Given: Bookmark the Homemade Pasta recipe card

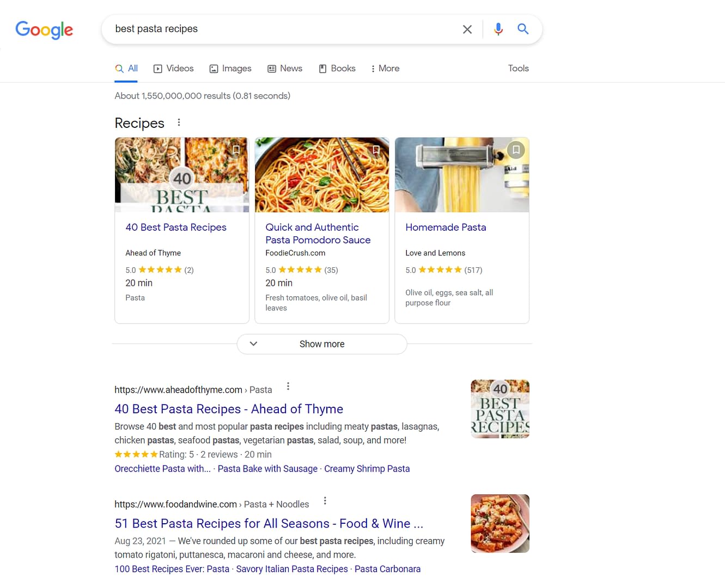Looking at the screenshot, I should [x=516, y=149].
